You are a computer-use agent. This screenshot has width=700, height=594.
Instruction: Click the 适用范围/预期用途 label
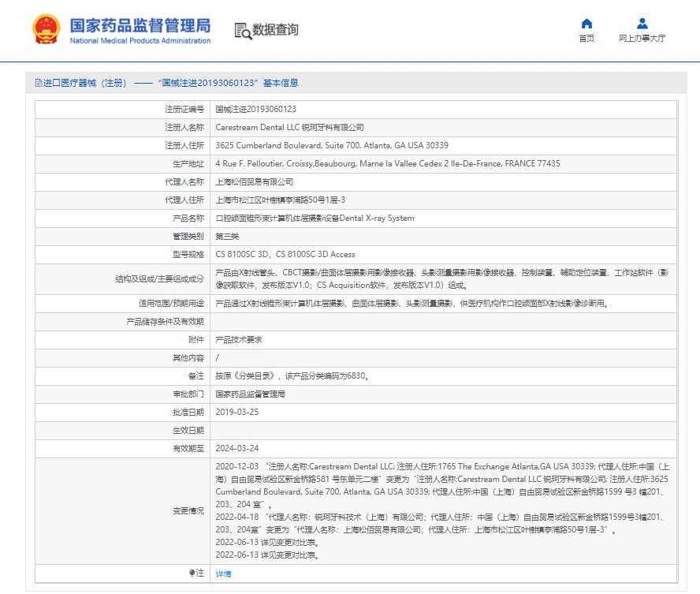click(x=171, y=304)
